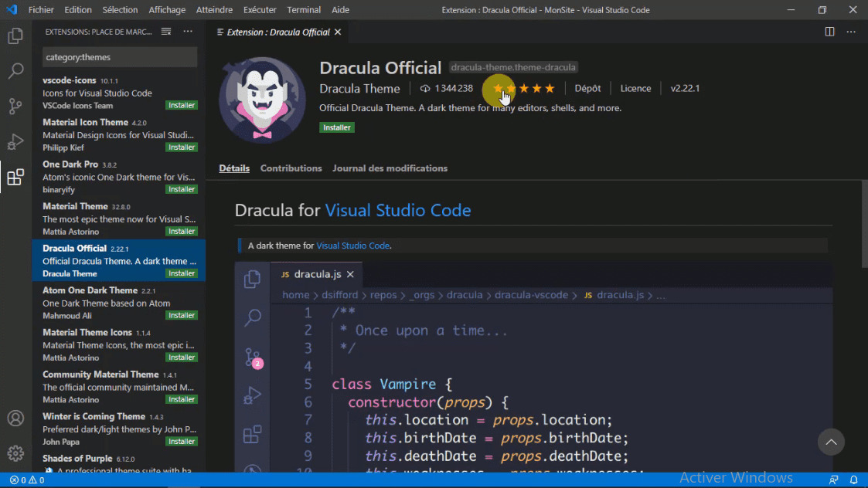Click the feedback icon in status bar

[x=834, y=480]
